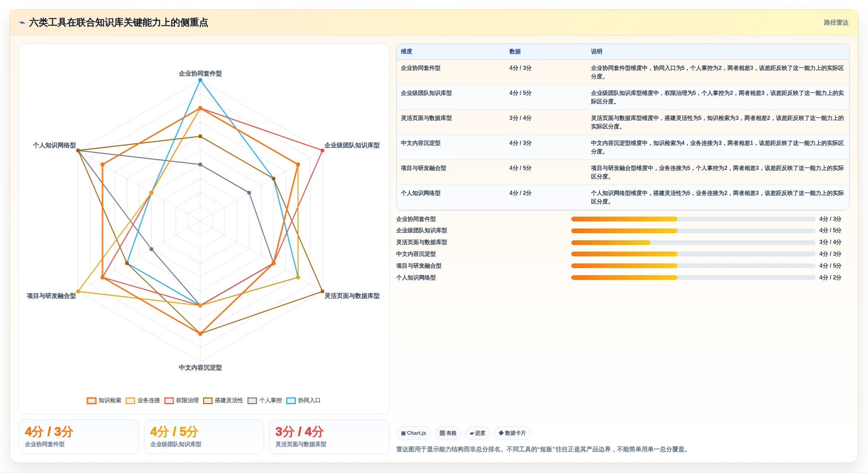Toggle 知识检索 legend series

[104, 400]
